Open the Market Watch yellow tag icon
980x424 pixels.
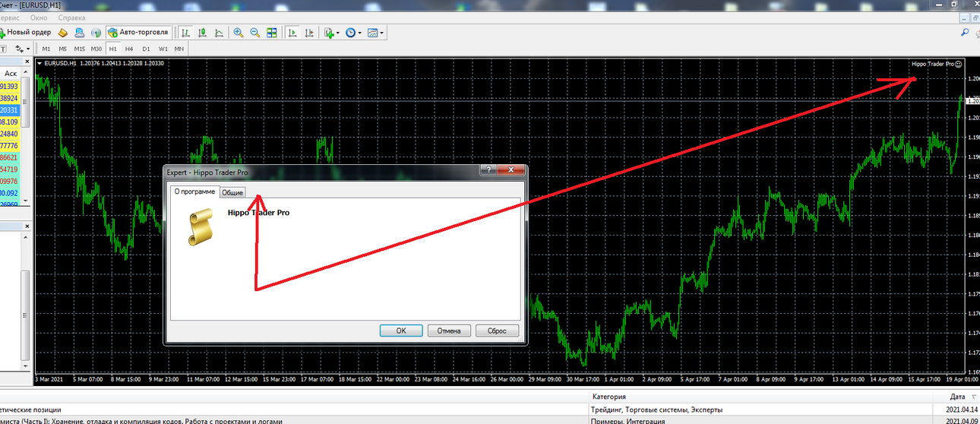point(64,33)
